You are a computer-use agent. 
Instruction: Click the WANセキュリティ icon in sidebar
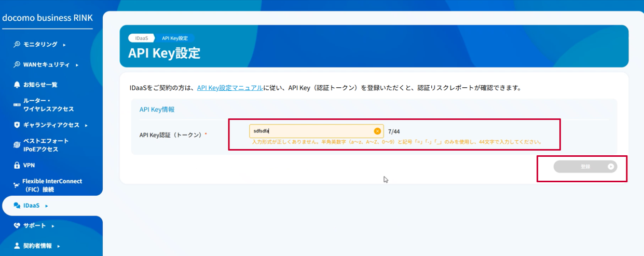tap(17, 65)
